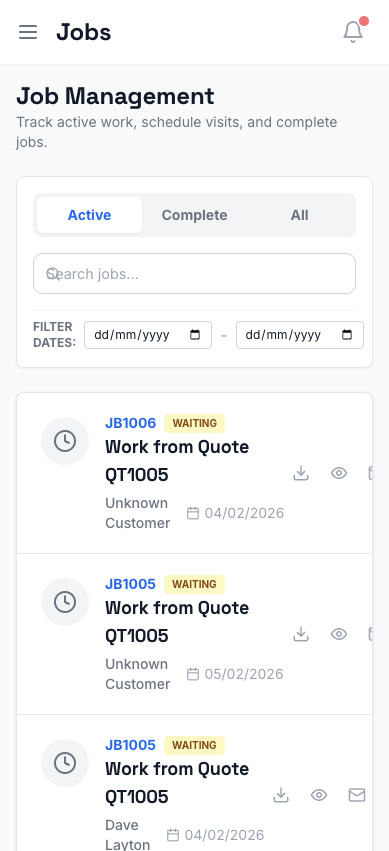Focus the Search jobs field
Image resolution: width=389 pixels, height=851 pixels.
coord(194,274)
